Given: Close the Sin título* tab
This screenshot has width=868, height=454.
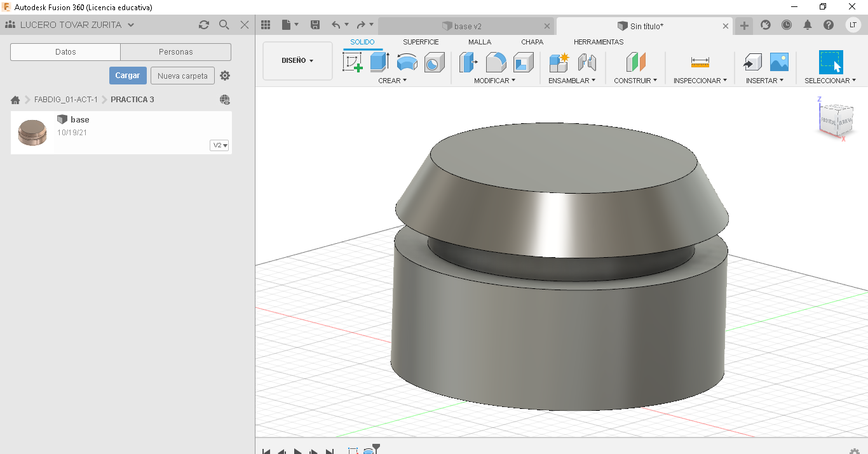Looking at the screenshot, I should pyautogui.click(x=726, y=26).
